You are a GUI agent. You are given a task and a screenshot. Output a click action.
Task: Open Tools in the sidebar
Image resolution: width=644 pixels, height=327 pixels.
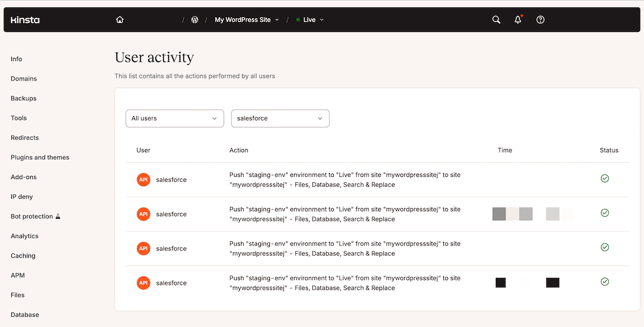click(x=19, y=118)
